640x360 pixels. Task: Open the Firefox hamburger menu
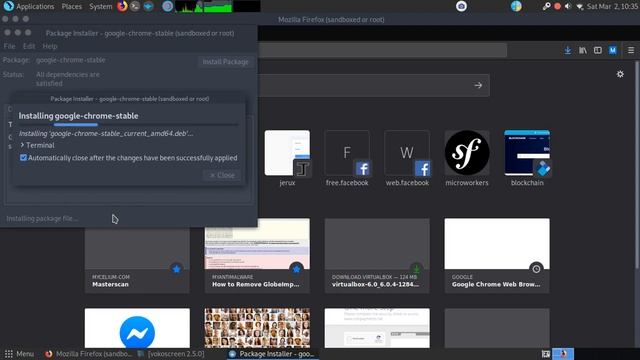click(631, 50)
